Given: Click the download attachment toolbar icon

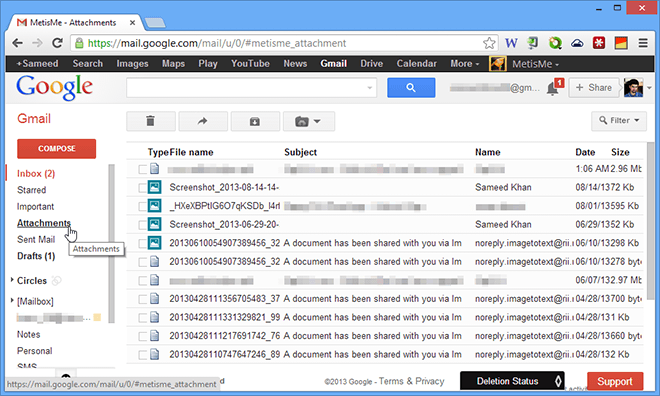Looking at the screenshot, I should point(255,121).
